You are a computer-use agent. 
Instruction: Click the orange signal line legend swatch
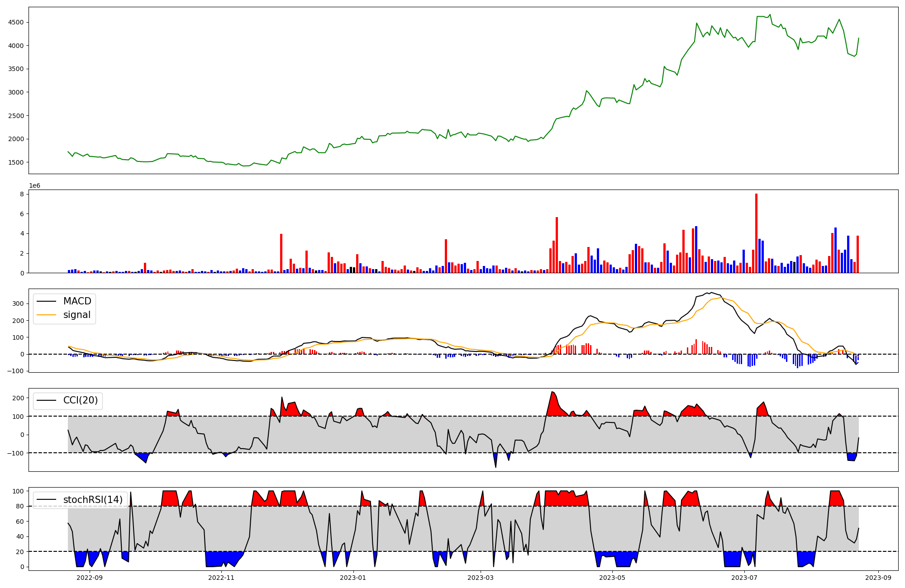click(x=46, y=315)
